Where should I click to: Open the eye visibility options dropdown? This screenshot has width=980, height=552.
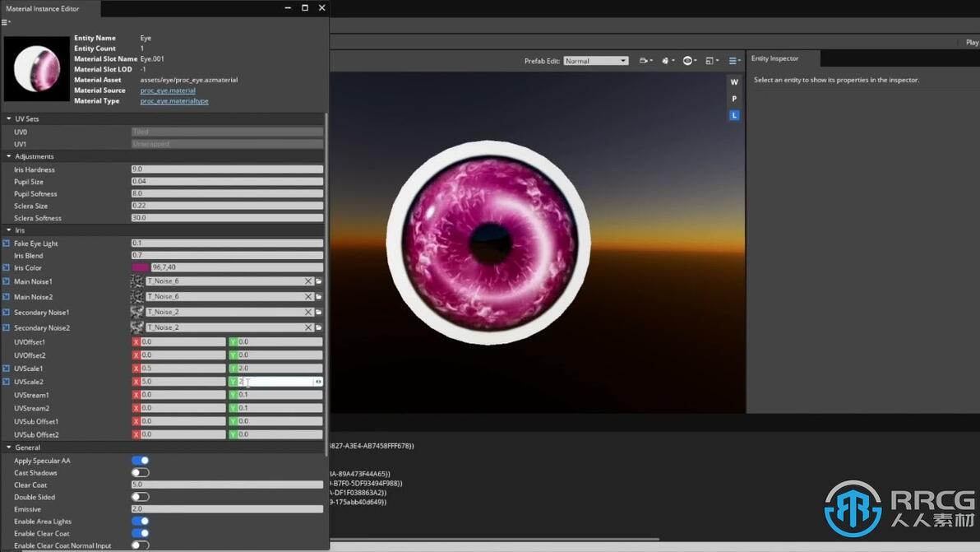(x=690, y=61)
